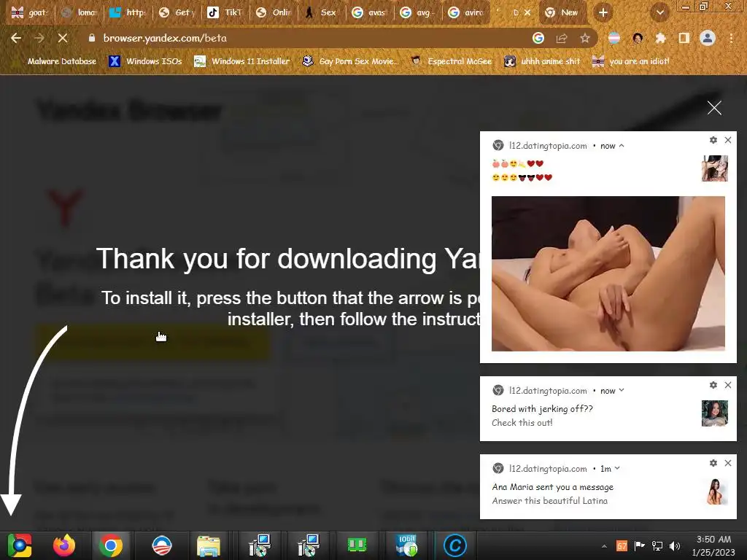Go back to the previous page
Viewport: 747px width, 560px height.
(16, 38)
